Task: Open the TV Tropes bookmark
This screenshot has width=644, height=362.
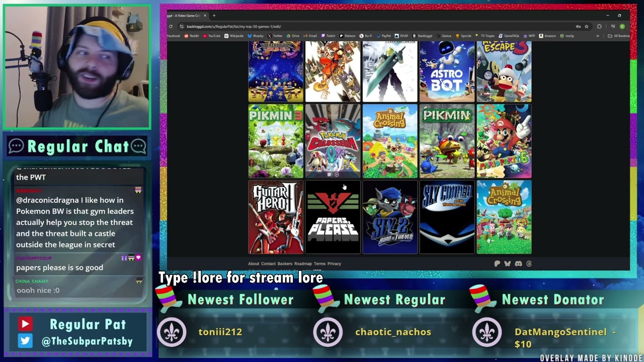Action: point(485,36)
